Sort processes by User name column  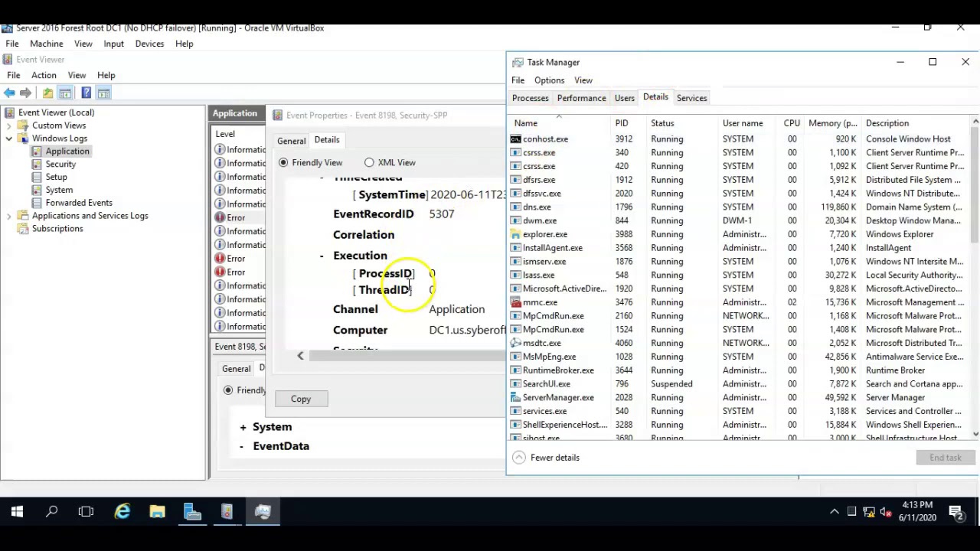click(x=743, y=123)
